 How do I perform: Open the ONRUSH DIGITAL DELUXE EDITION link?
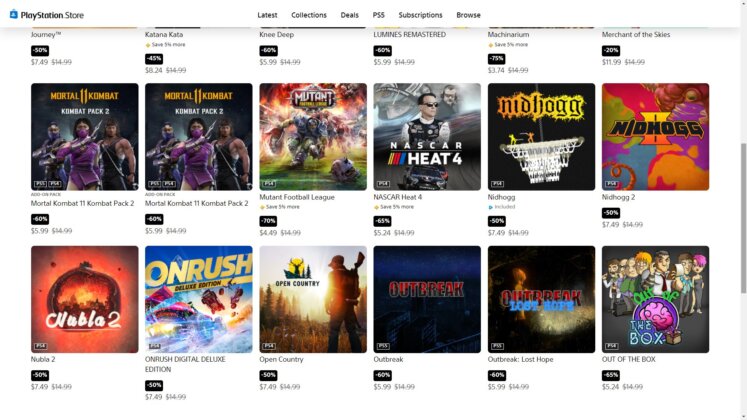(185, 364)
